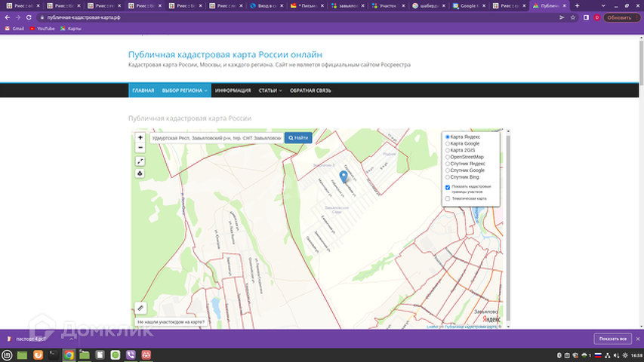Select the Карта Google radio option
This screenshot has height=362, width=644.
448,143
